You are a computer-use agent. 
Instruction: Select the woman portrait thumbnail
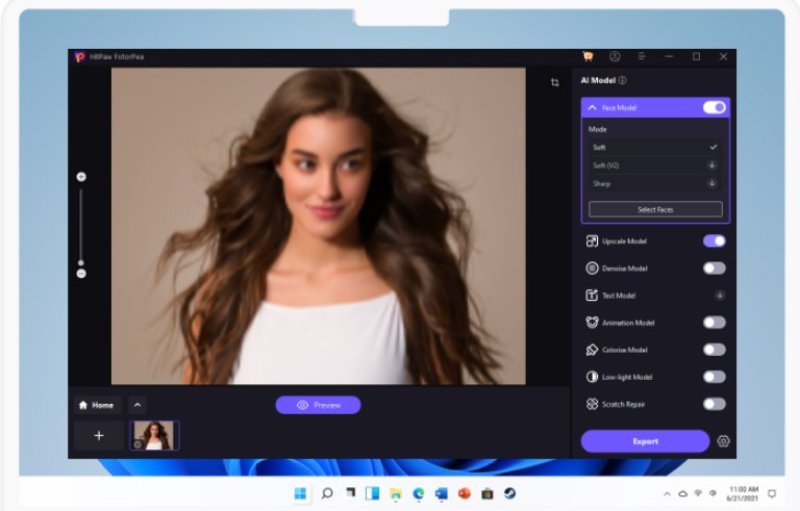[x=154, y=436]
